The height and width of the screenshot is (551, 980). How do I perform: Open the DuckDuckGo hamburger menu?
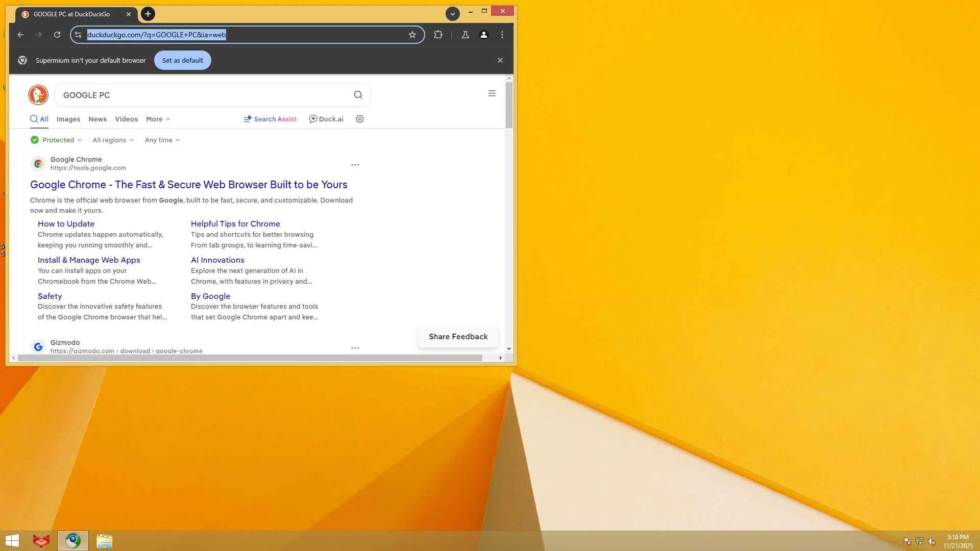(x=492, y=93)
